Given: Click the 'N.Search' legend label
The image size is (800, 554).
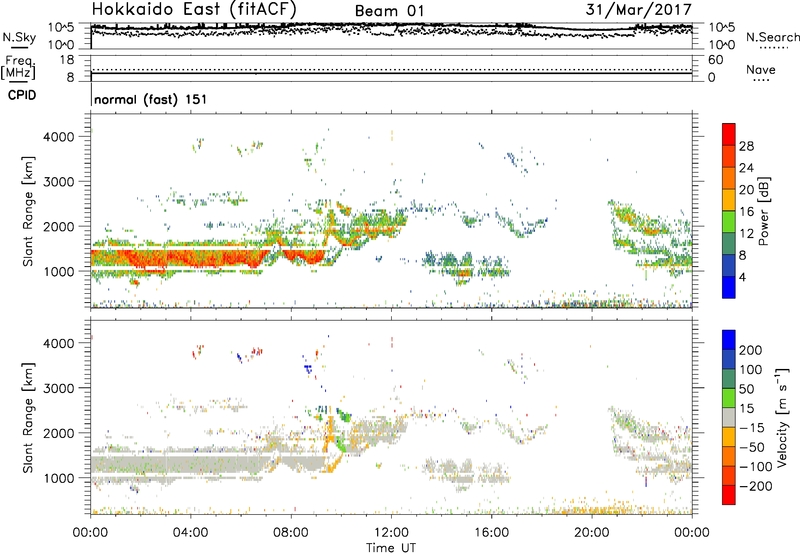Looking at the screenshot, I should point(772,37).
